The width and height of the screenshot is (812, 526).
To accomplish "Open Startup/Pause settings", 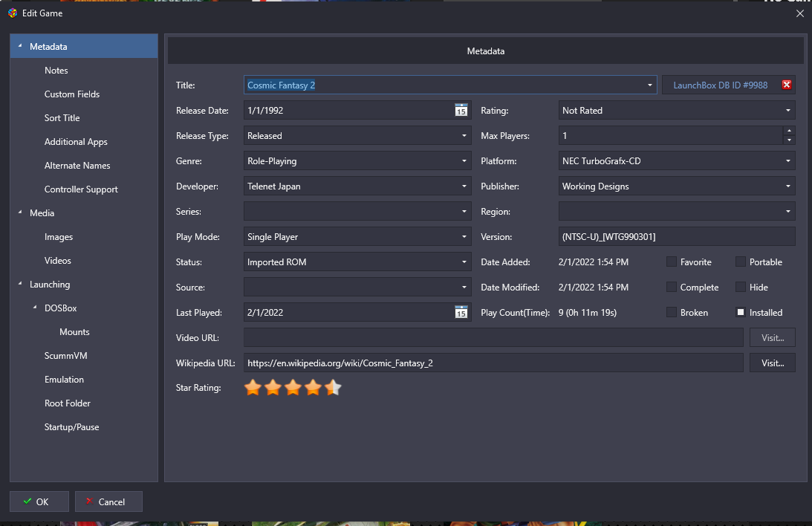I will (x=71, y=427).
